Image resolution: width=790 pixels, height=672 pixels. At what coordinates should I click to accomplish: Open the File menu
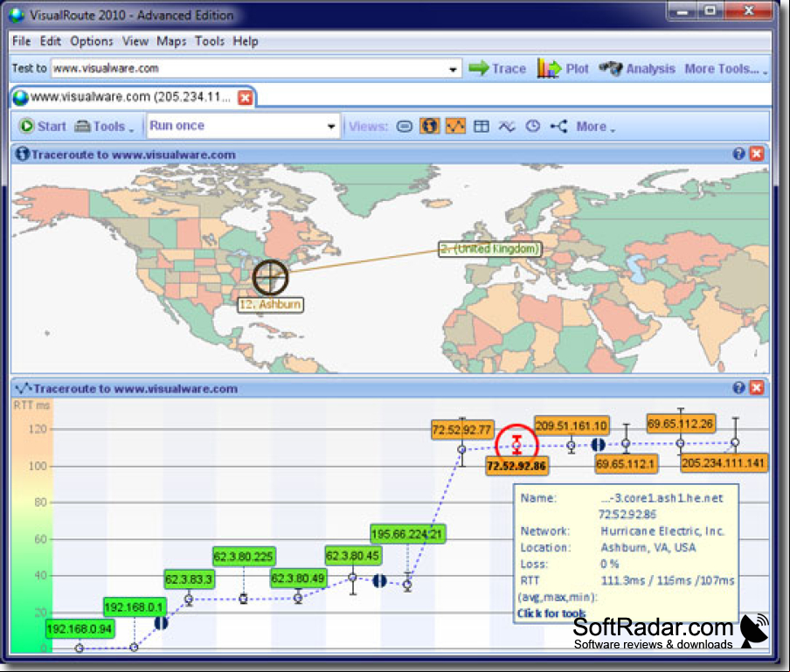pyautogui.click(x=22, y=41)
